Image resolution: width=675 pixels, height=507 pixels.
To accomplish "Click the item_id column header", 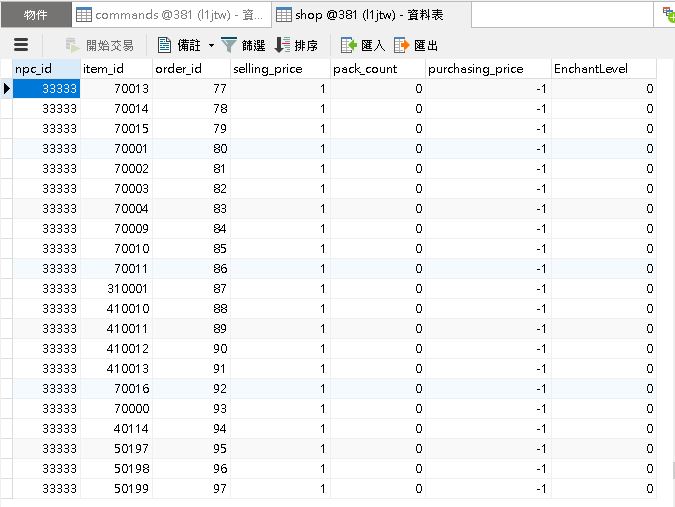I will coord(116,69).
